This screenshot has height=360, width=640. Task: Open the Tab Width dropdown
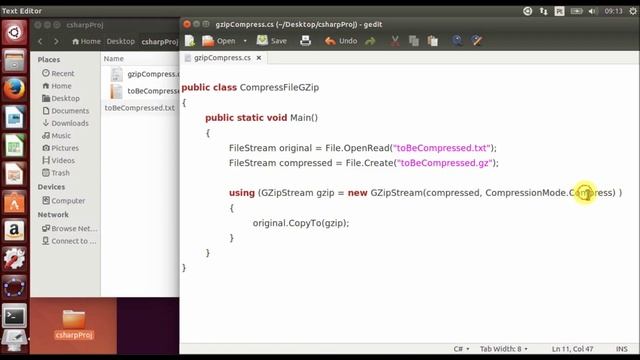504,349
